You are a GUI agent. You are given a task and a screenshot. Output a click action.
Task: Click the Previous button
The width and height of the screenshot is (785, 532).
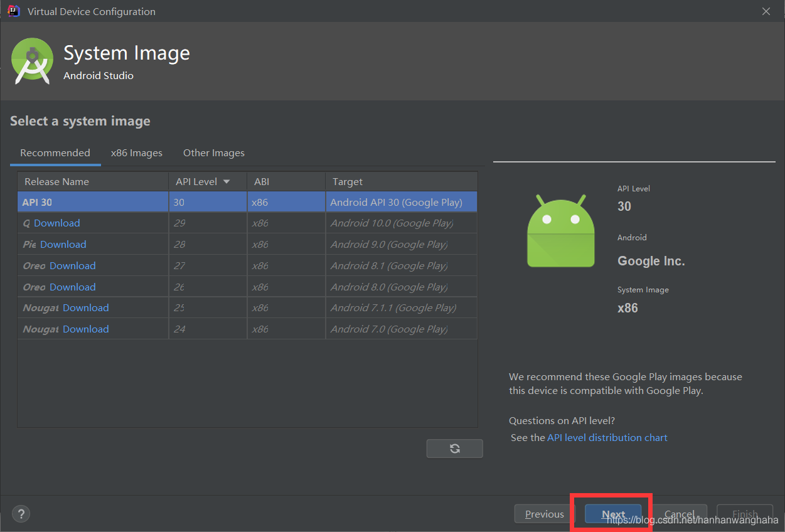click(544, 513)
